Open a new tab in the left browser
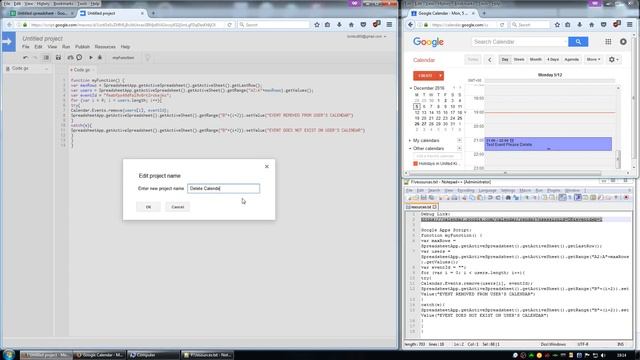The image size is (640, 360). pos(153,13)
